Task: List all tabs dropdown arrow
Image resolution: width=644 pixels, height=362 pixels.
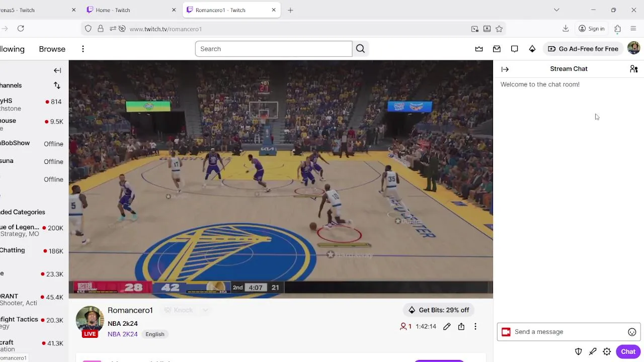Action: pyautogui.click(x=556, y=10)
